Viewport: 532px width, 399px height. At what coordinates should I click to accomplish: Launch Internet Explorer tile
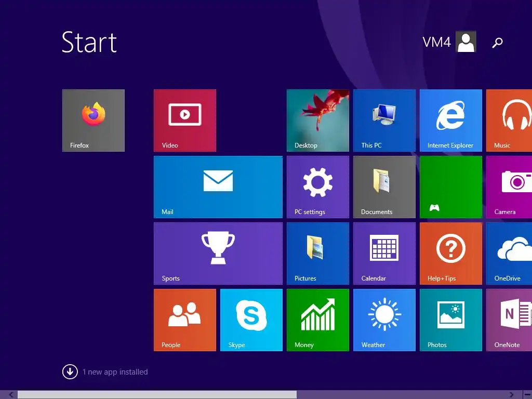click(x=451, y=121)
